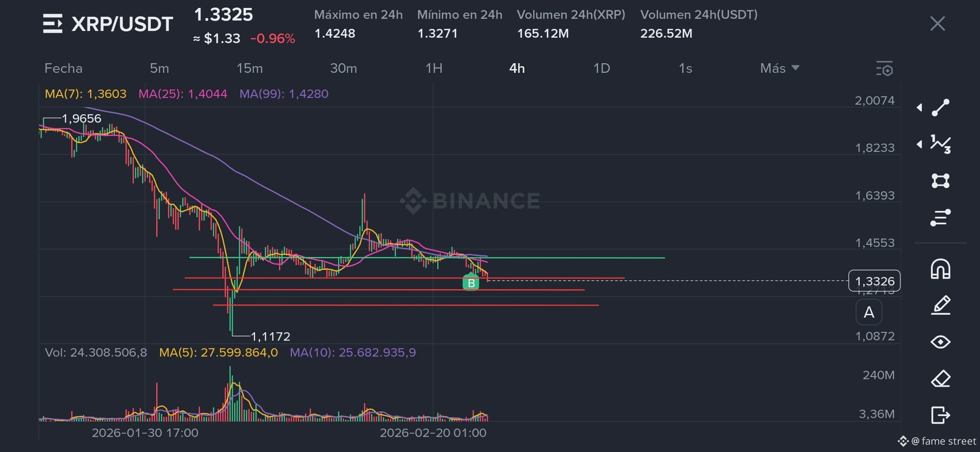Click the MA(99) indicator label
Image resolution: width=980 pixels, height=452 pixels.
point(284,94)
